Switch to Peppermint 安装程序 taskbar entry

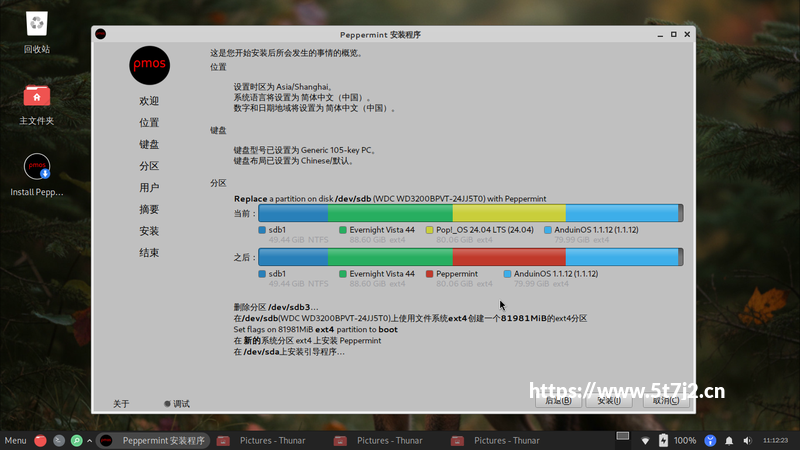click(x=153, y=440)
